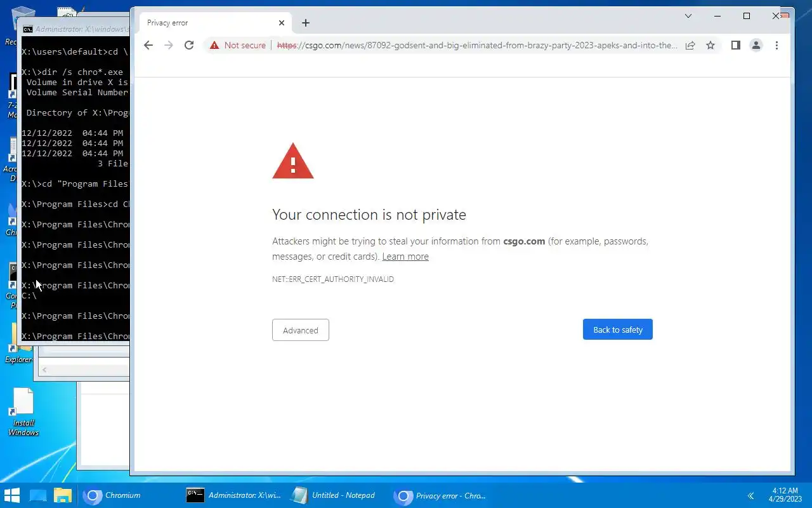Close the Privacy error tab
Image resolution: width=812 pixels, height=508 pixels.
pos(282,23)
